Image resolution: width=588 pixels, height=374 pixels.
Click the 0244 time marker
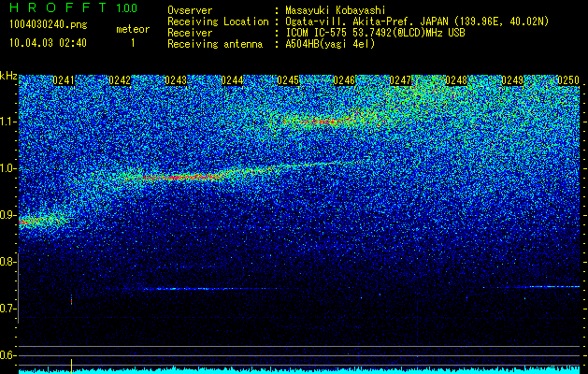[x=232, y=80]
